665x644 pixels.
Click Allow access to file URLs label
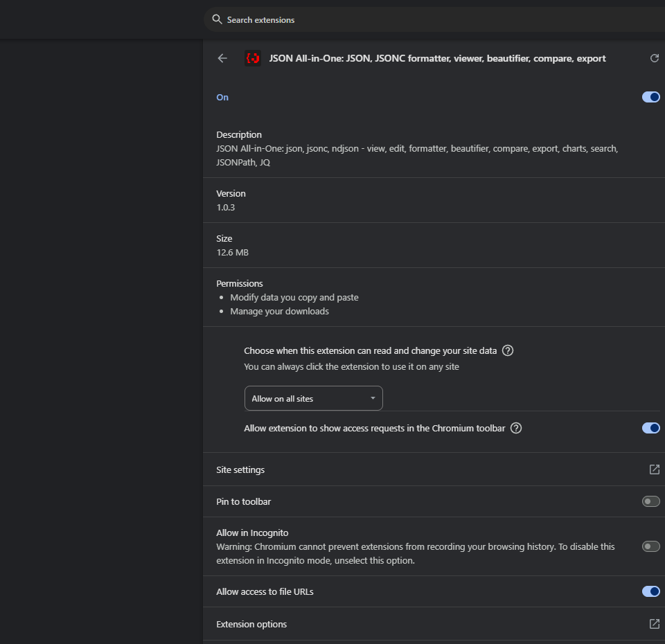coord(265,591)
